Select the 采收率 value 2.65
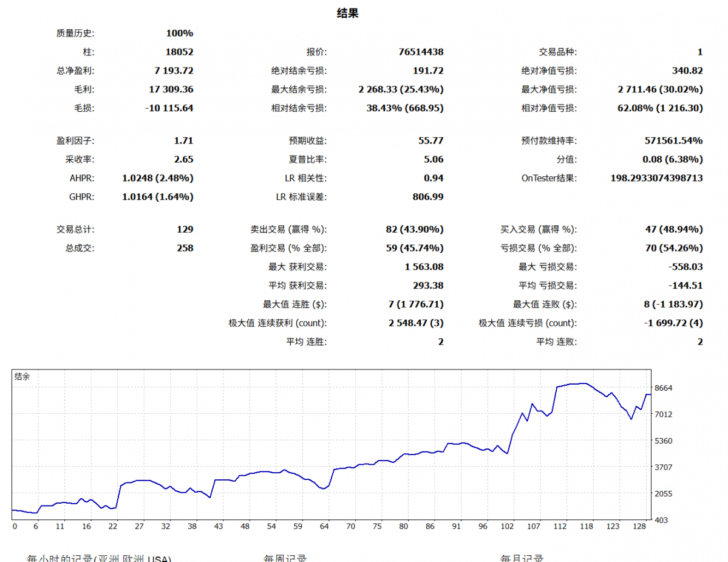This screenshot has width=728, height=562. pos(183,159)
